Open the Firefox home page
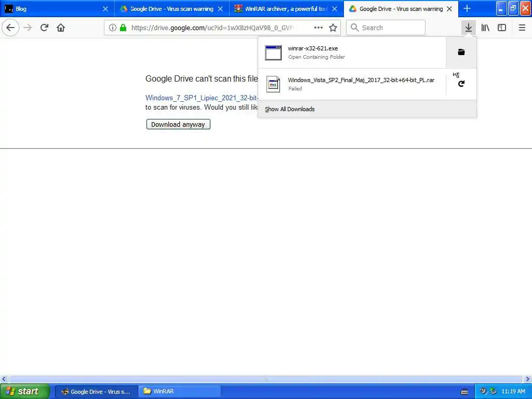This screenshot has height=399, width=532. pos(61,28)
